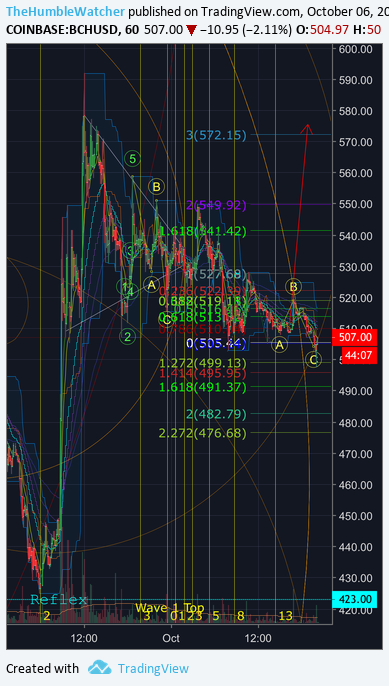The height and width of the screenshot is (686, 389).
Task: Click the 490.00 price axis label
Action: 356,391
